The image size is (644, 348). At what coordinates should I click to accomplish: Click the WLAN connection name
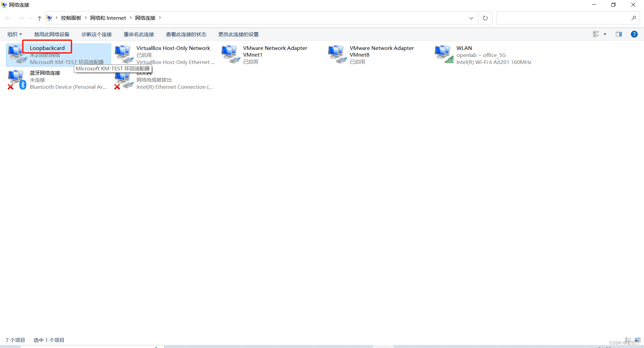point(464,48)
